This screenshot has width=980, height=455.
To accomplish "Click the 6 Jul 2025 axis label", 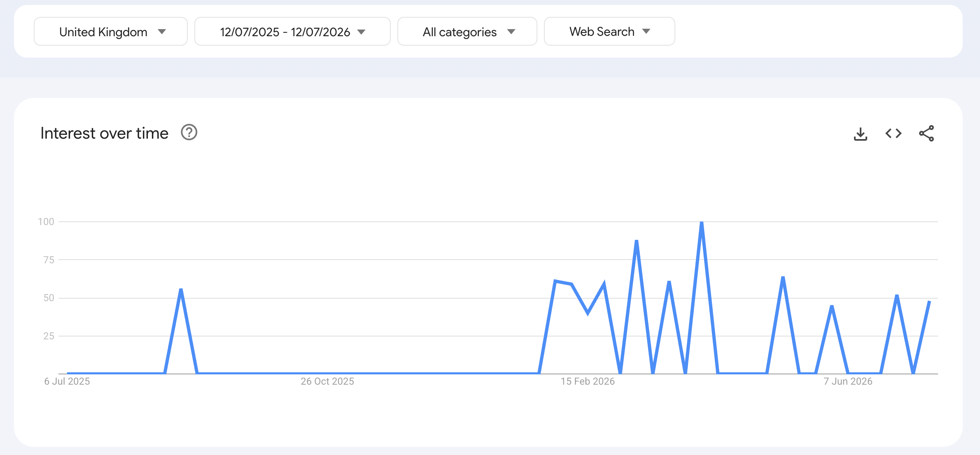I will coord(67,381).
